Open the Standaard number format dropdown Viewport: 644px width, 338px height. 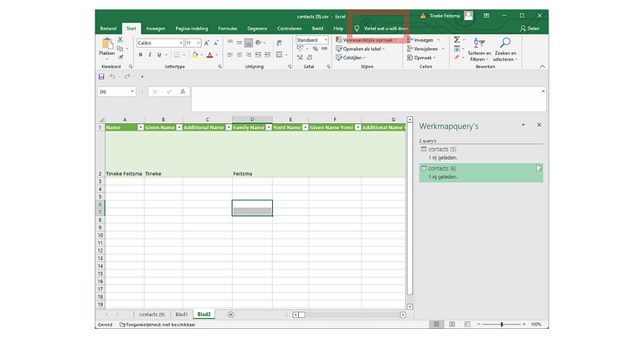point(325,40)
